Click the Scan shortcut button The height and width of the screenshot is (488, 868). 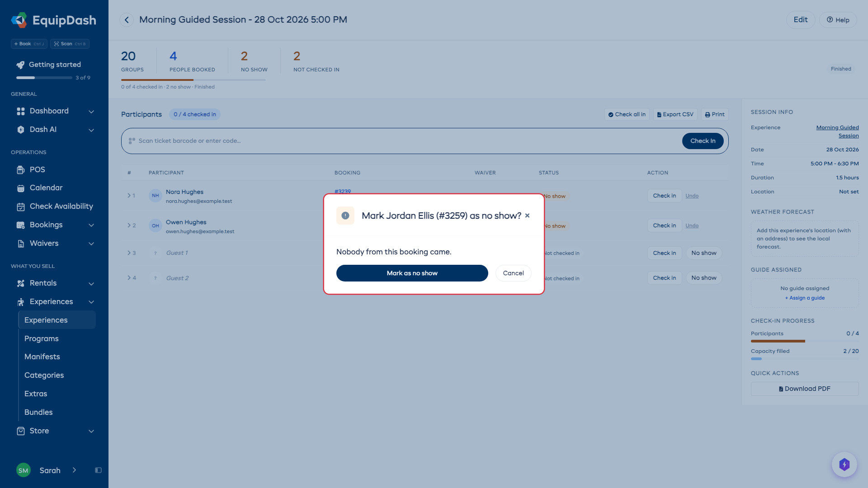pyautogui.click(x=70, y=44)
